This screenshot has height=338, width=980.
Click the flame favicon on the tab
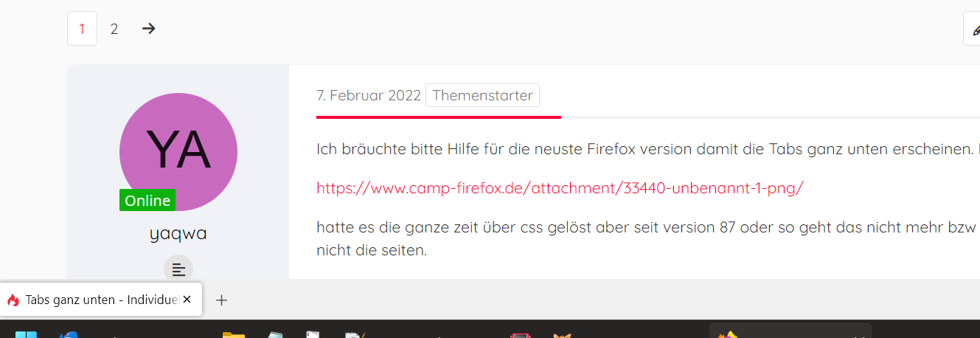pos(13,300)
